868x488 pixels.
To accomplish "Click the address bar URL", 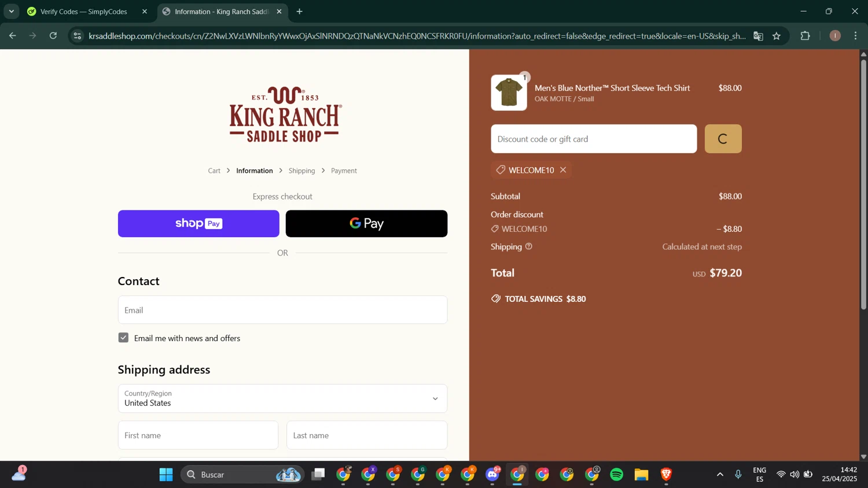I will [417, 36].
